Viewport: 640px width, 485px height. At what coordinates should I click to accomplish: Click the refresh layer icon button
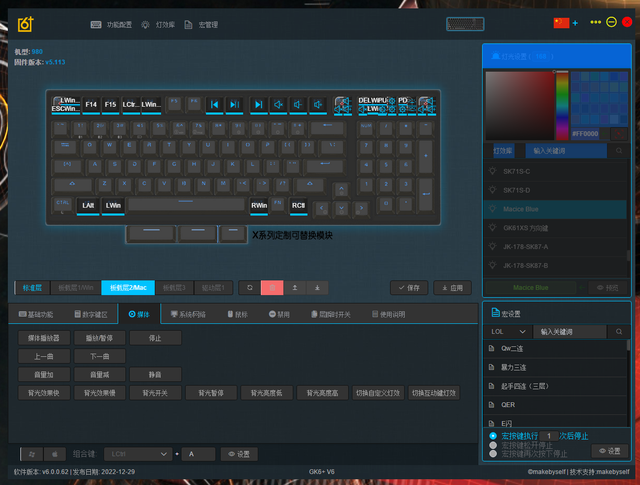coord(250,288)
